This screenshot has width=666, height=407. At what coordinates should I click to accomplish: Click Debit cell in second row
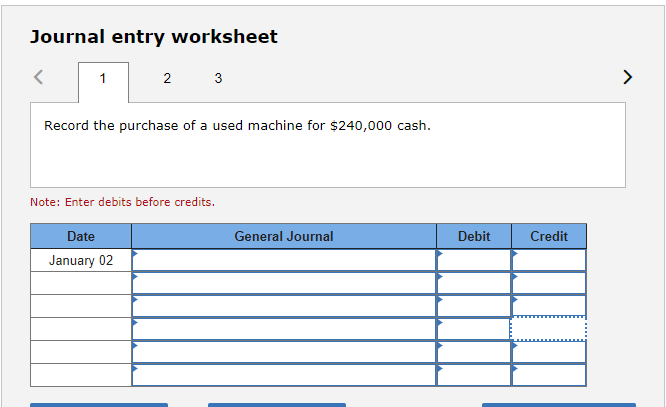coord(474,283)
